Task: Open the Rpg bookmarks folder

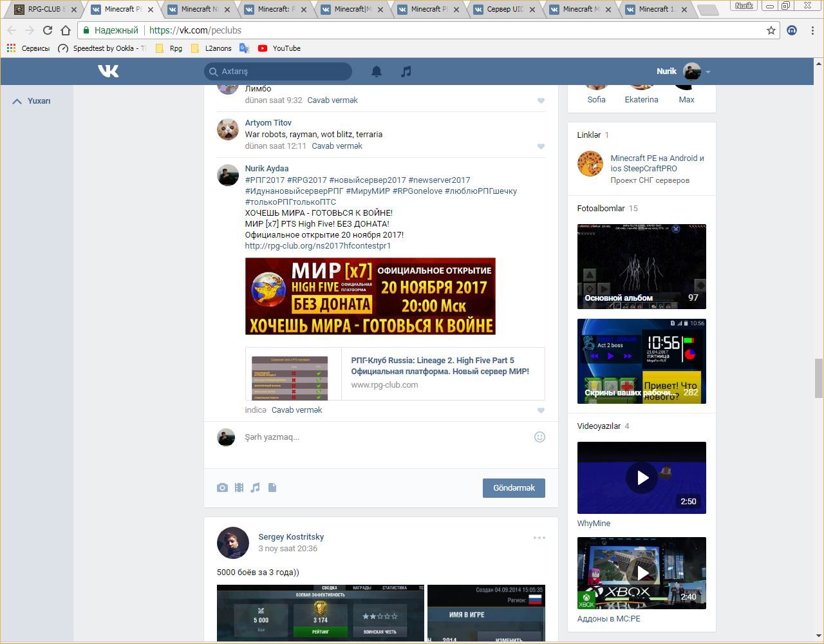Action: point(169,48)
